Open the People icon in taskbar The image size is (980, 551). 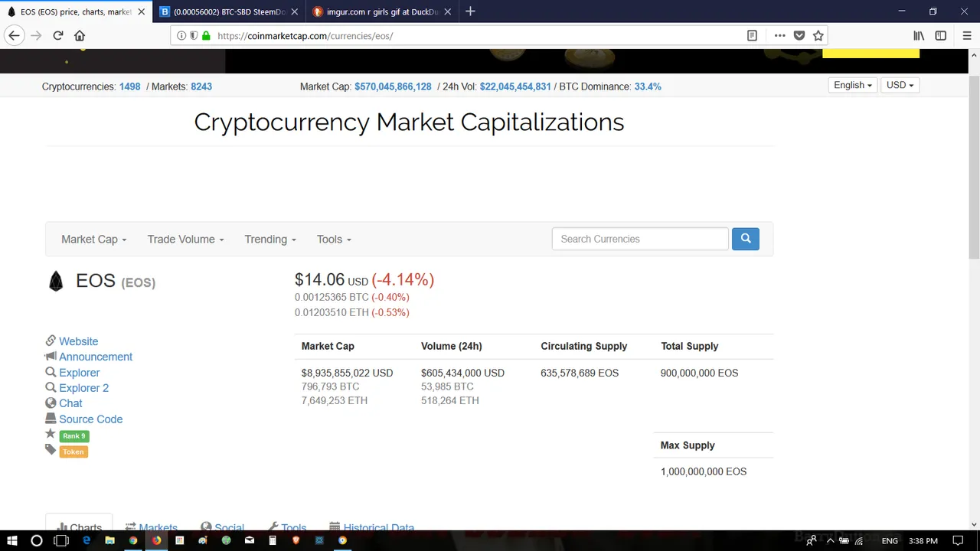click(x=811, y=541)
